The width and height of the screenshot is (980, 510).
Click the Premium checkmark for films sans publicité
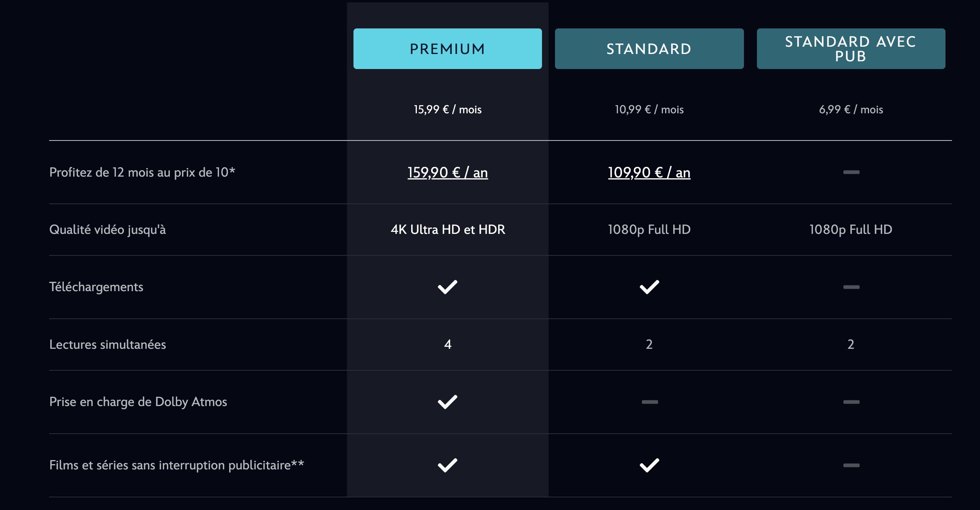tap(447, 464)
